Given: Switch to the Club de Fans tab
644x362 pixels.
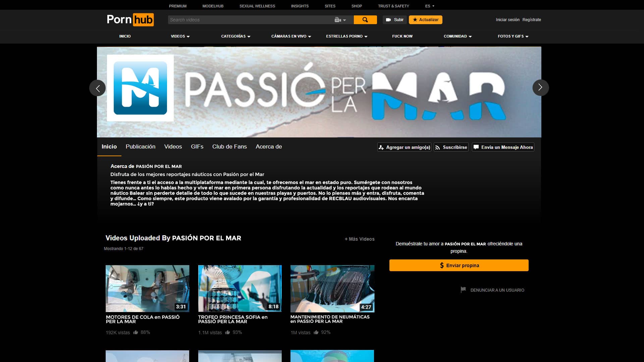Looking at the screenshot, I should point(229,147).
